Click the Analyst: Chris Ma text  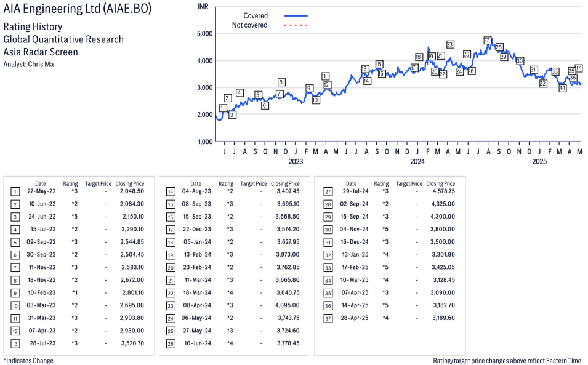28,64
